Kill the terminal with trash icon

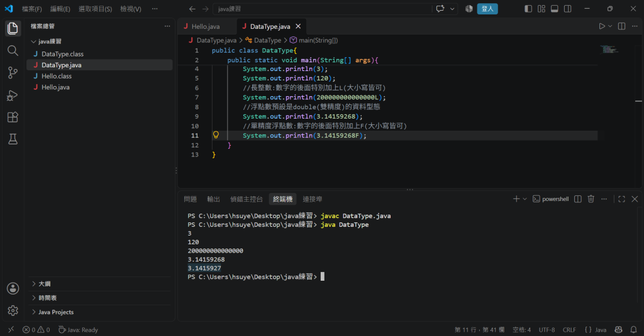(x=591, y=199)
